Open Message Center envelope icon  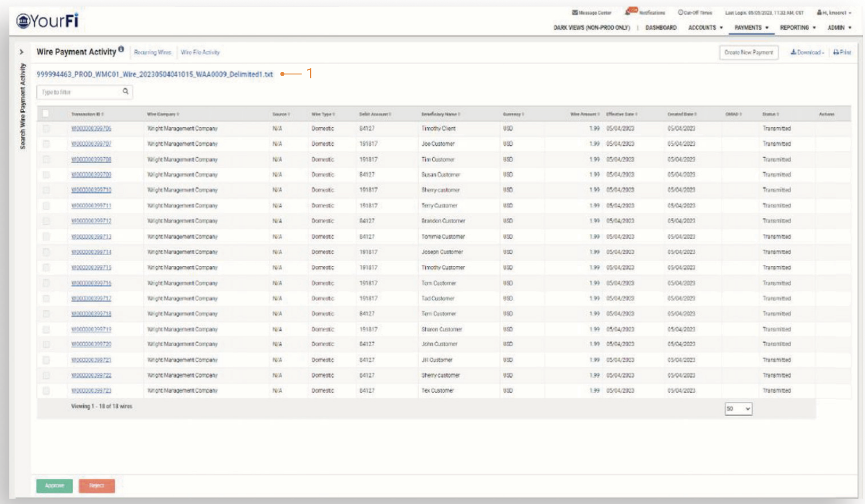click(x=574, y=12)
